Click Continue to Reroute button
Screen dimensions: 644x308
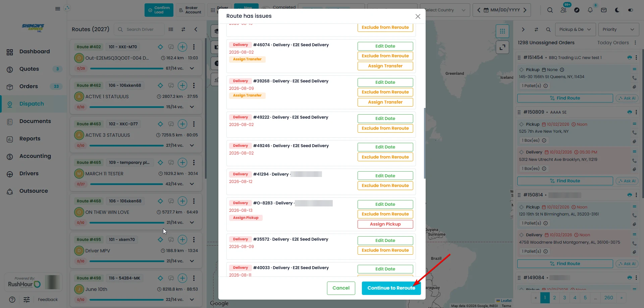point(391,288)
